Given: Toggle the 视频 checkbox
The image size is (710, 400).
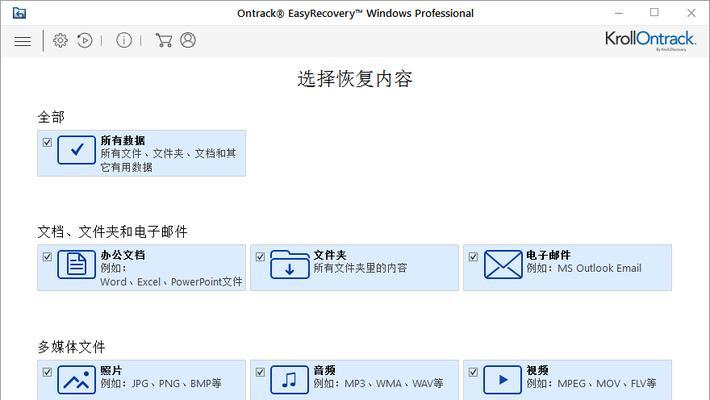Looking at the screenshot, I should (473, 372).
